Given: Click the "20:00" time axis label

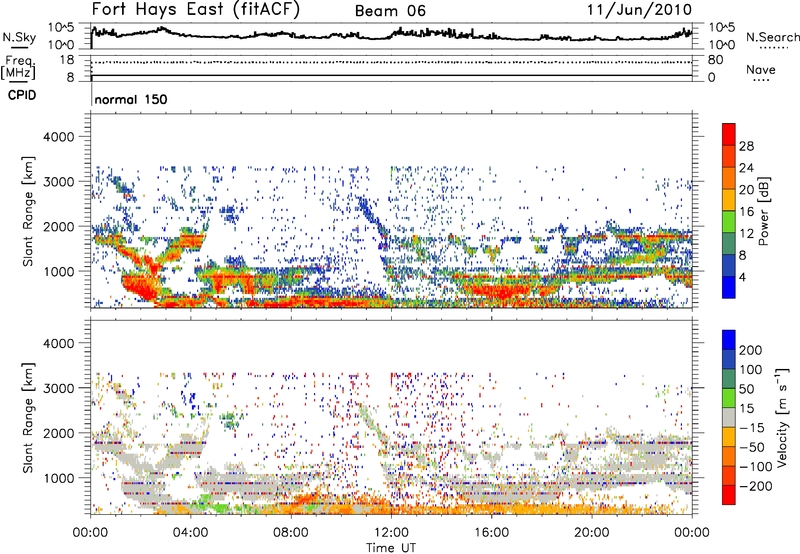Looking at the screenshot, I should (591, 533).
